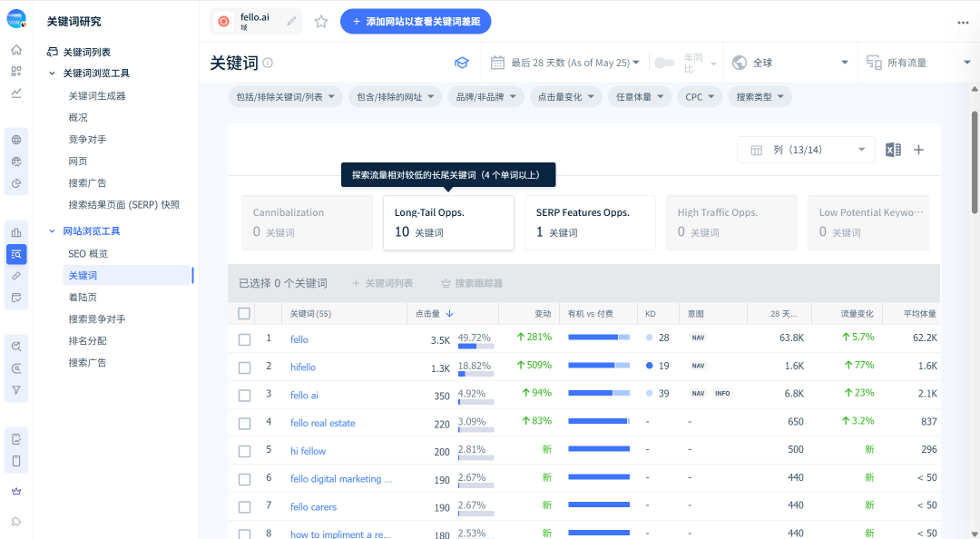Check the checkbox for keyword fello ai
Viewport: 980px width, 539px height.
tap(244, 396)
